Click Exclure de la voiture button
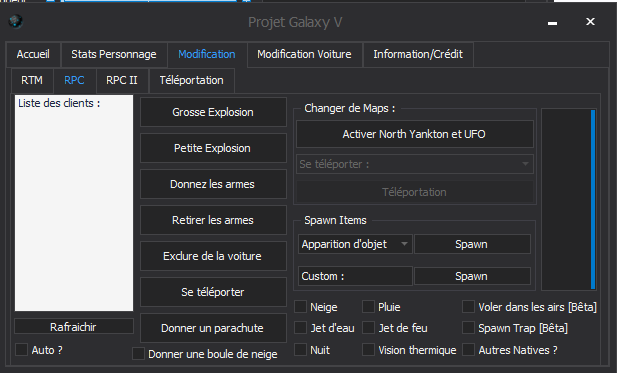 click(x=213, y=256)
